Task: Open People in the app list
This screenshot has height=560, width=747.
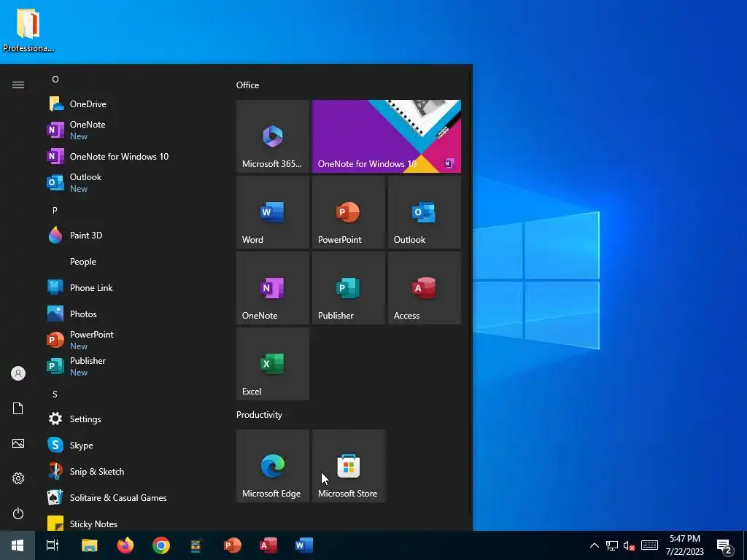Action: (133, 262)
